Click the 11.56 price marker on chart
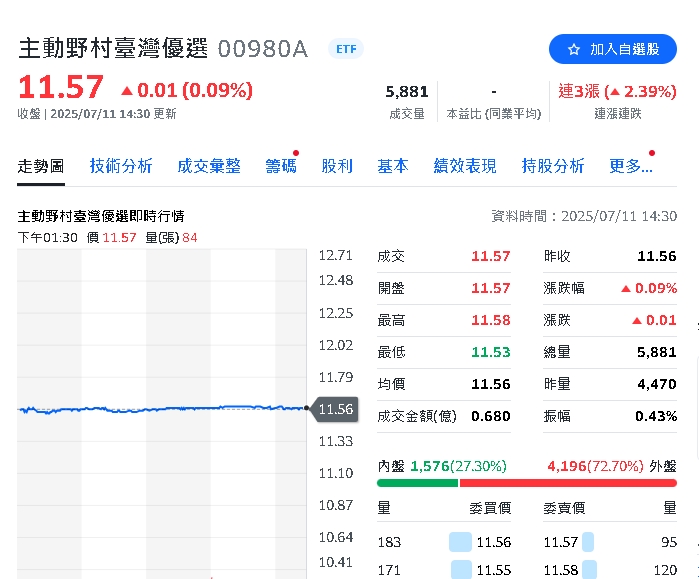Viewport: 699px width, 579px height. (335, 409)
